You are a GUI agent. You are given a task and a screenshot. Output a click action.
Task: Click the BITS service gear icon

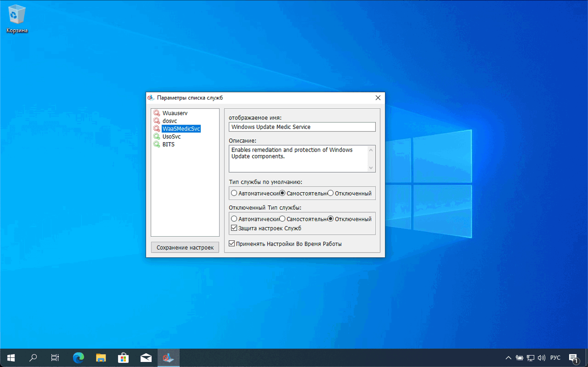coord(157,145)
